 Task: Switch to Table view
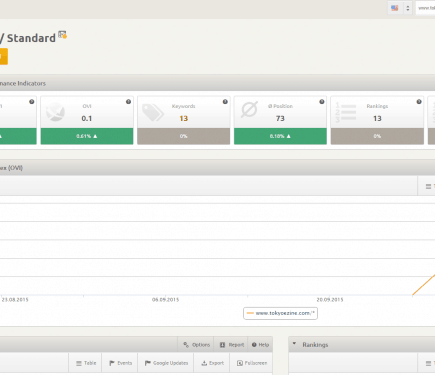point(86,363)
